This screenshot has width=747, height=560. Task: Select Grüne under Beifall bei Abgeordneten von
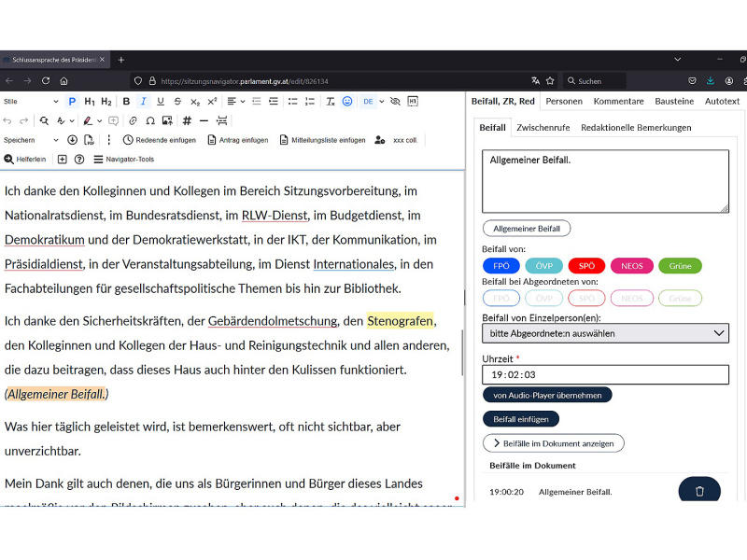coord(680,297)
